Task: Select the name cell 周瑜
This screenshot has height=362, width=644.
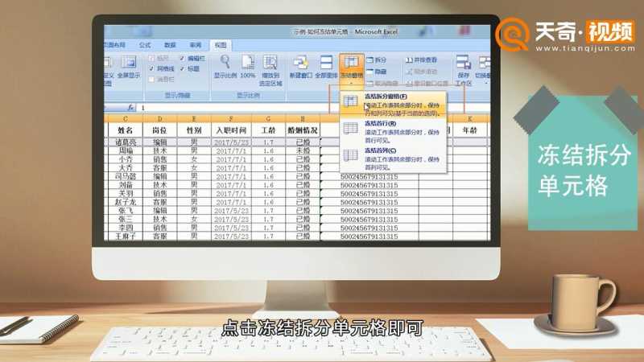Action: [126, 150]
